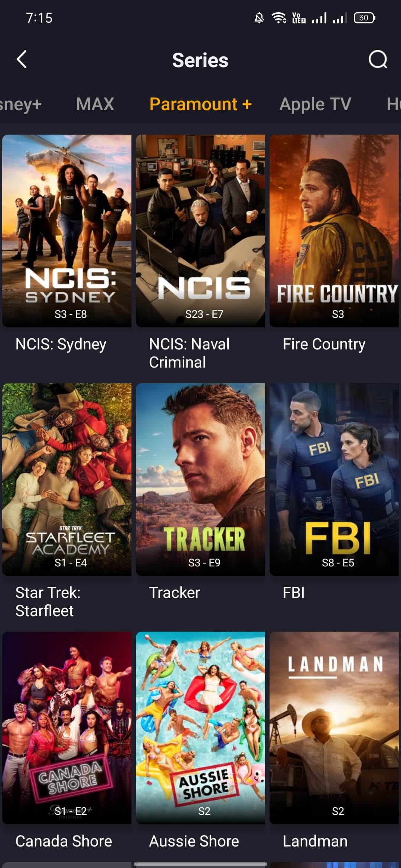Click the Landman title text

315,841
